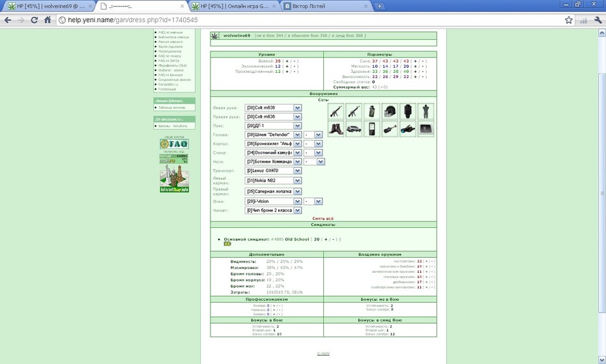Click the Defender helmet icon
606x364 pixels.
(x=390, y=111)
